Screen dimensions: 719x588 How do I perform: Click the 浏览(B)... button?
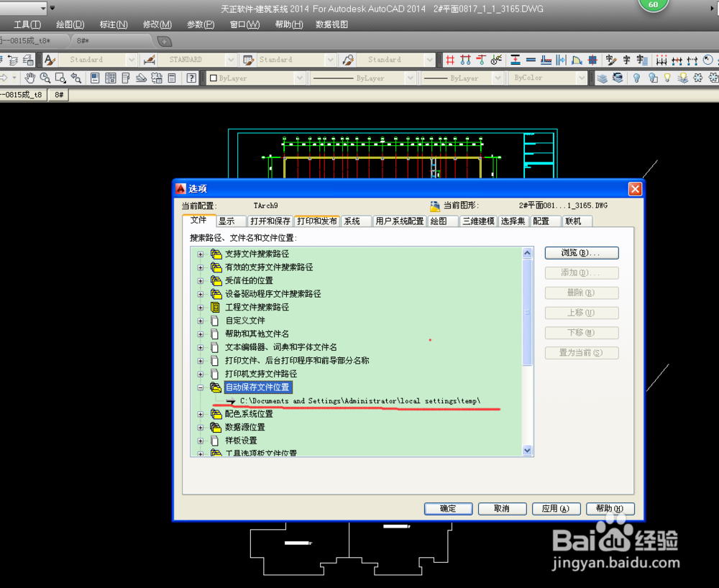click(x=582, y=253)
